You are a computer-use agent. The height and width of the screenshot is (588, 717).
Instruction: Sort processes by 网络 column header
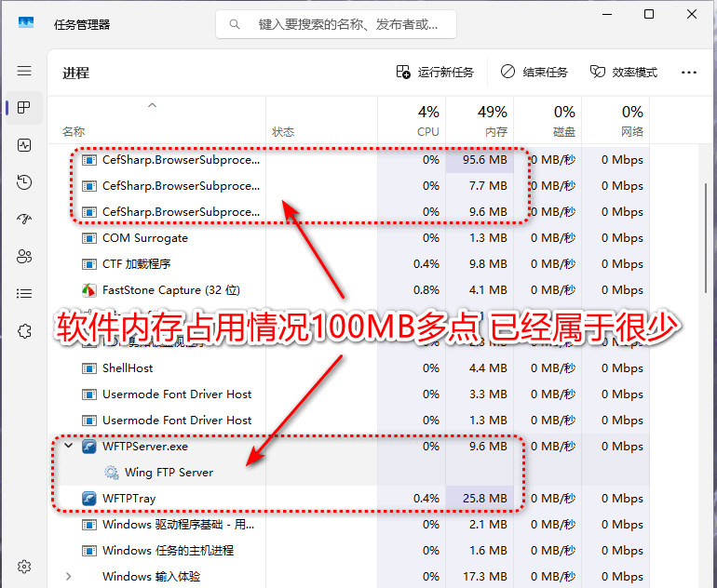point(616,121)
